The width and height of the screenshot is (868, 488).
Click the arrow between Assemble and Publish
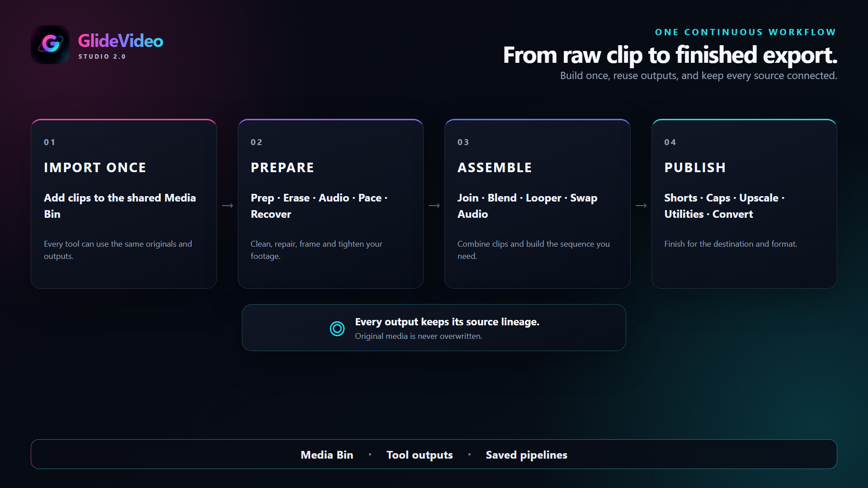point(641,206)
